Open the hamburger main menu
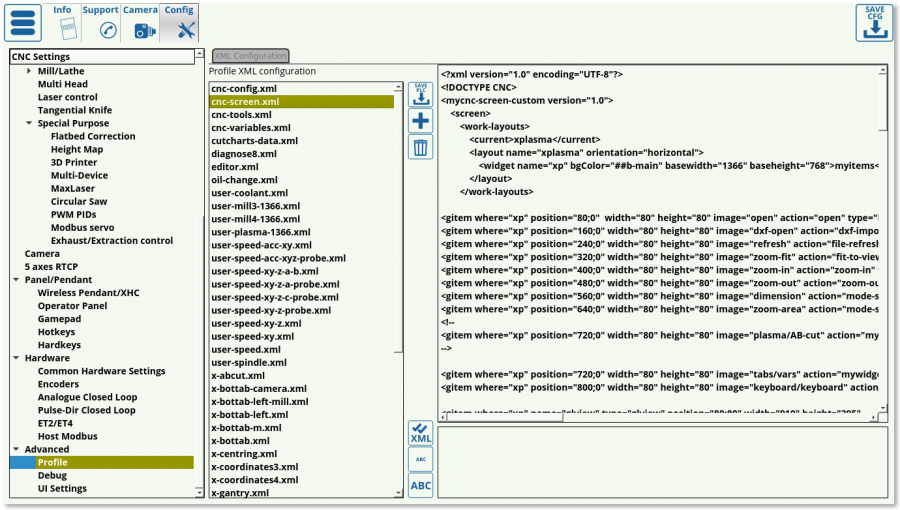This screenshot has width=900, height=510. tap(23, 23)
